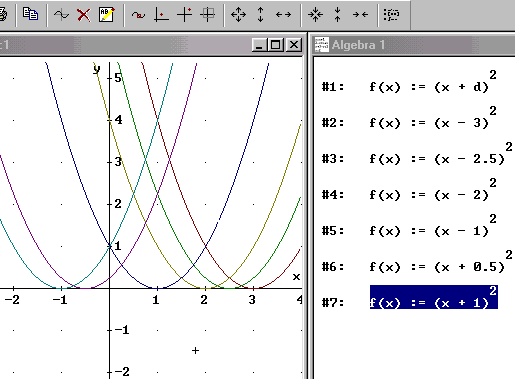This screenshot has width=515, height=379.
Task: Zoom in on both axes
Action: [315, 15]
